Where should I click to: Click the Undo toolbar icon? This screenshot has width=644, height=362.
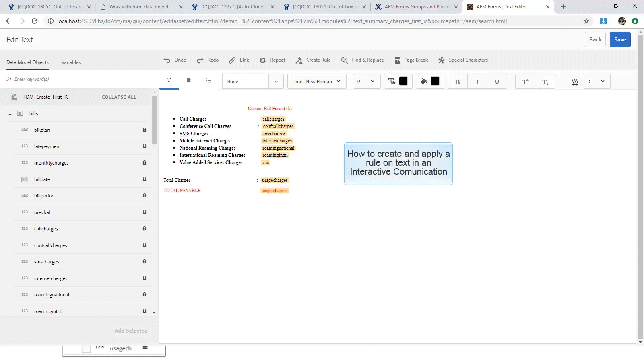click(x=167, y=60)
